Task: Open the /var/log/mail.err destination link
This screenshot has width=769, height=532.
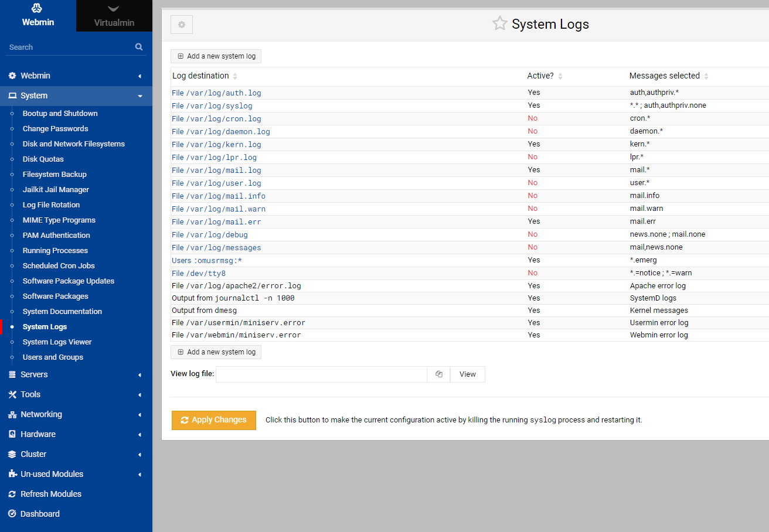Action: 216,221
